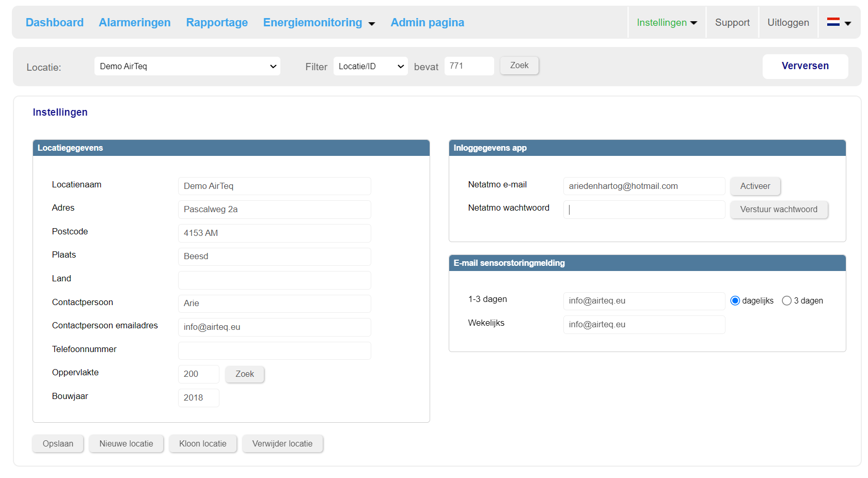Click the Netatmo wachtwoord input field

[644, 210]
